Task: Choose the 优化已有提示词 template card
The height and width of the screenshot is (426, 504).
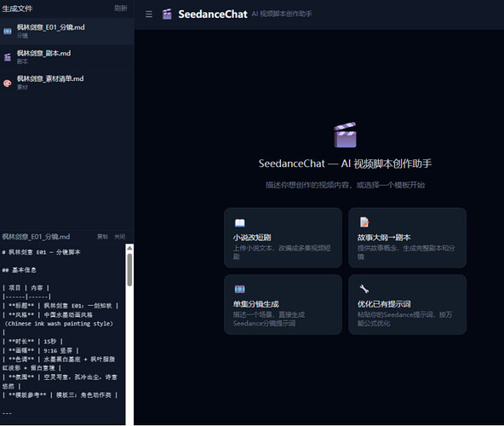Action: [x=407, y=304]
